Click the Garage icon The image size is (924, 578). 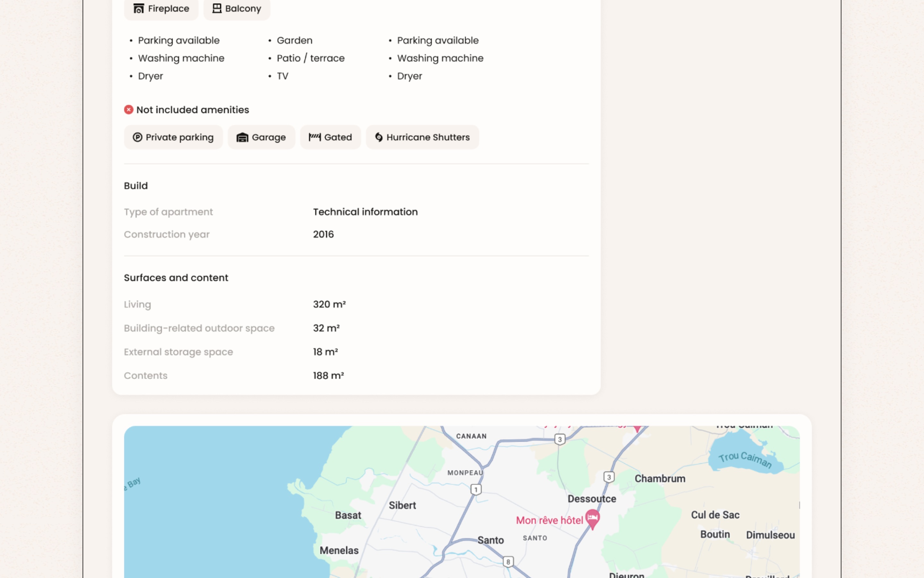[243, 137]
